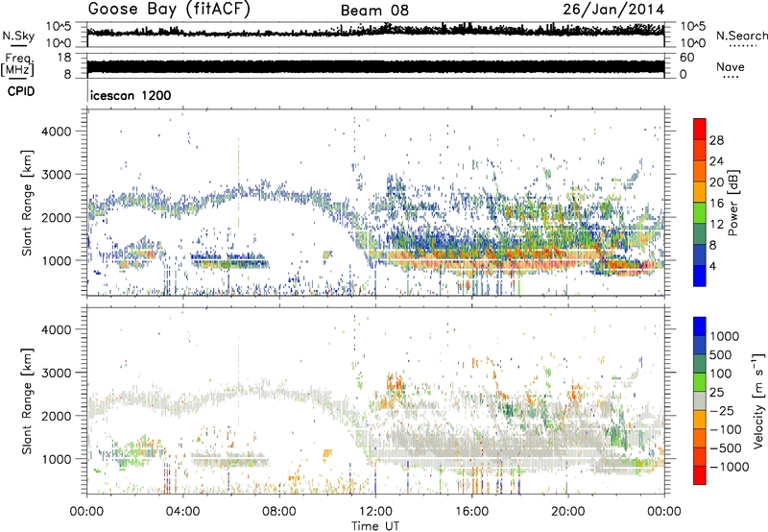
Task: Click the '3000' tick in the velocity panel
Action: pyautogui.click(x=57, y=373)
